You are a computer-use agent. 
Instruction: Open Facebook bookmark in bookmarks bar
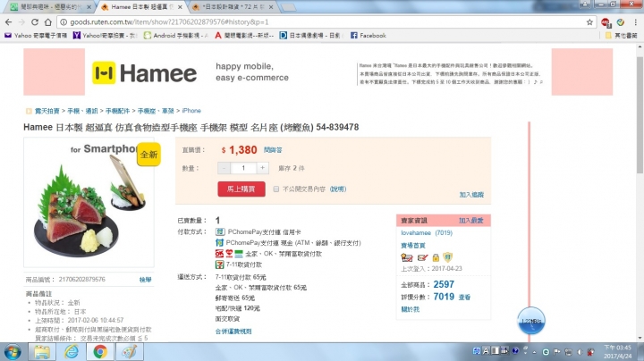tap(368, 36)
